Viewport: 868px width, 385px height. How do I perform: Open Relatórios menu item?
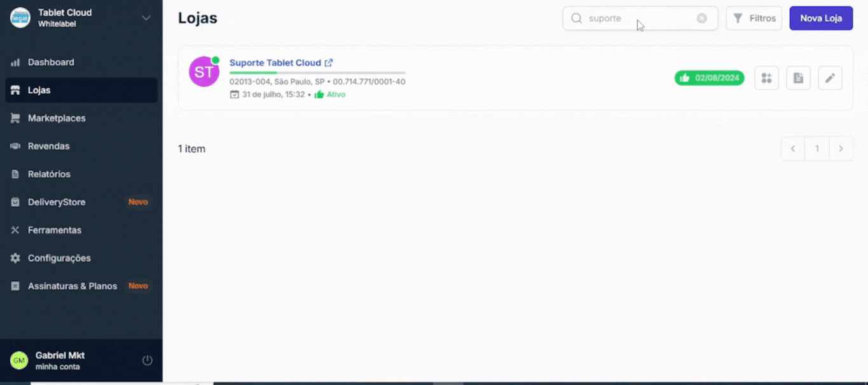point(49,174)
